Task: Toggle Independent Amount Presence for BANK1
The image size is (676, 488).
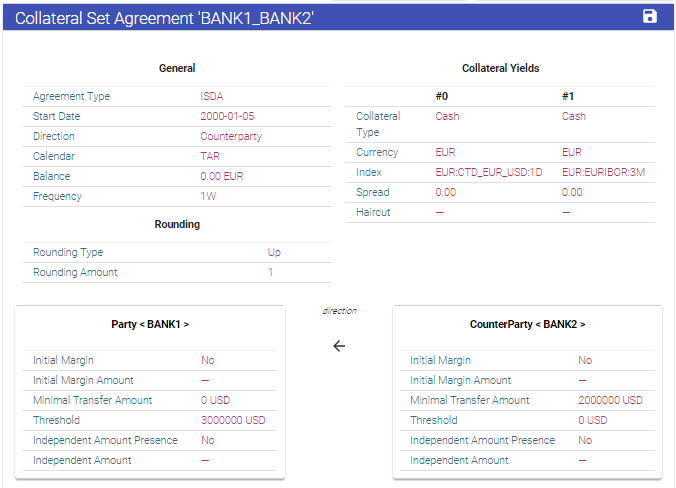Action: click(208, 440)
